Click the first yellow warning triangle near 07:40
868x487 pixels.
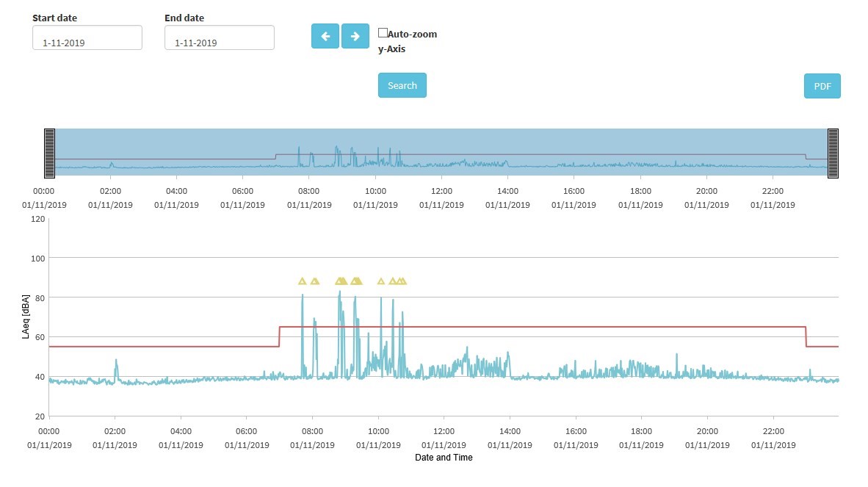click(x=302, y=281)
